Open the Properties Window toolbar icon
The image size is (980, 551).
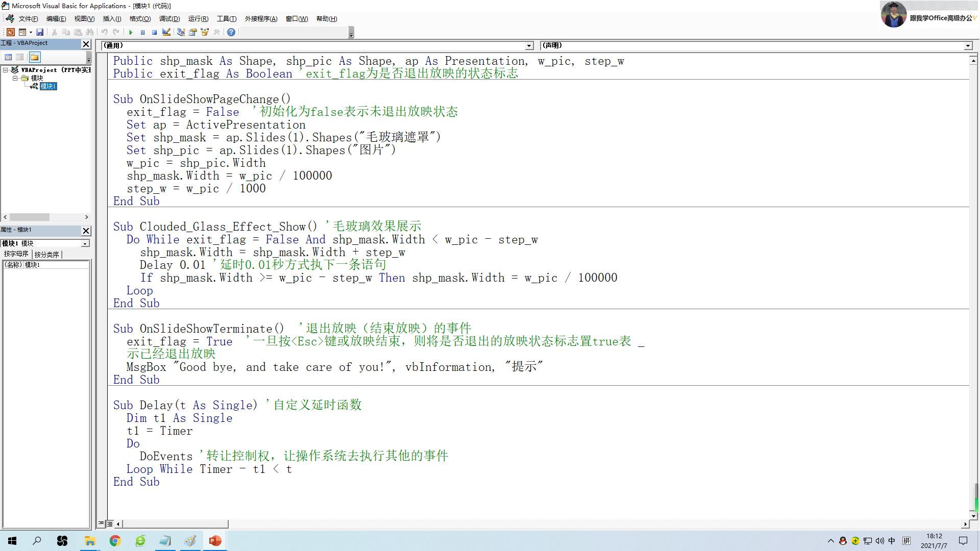coord(193,32)
